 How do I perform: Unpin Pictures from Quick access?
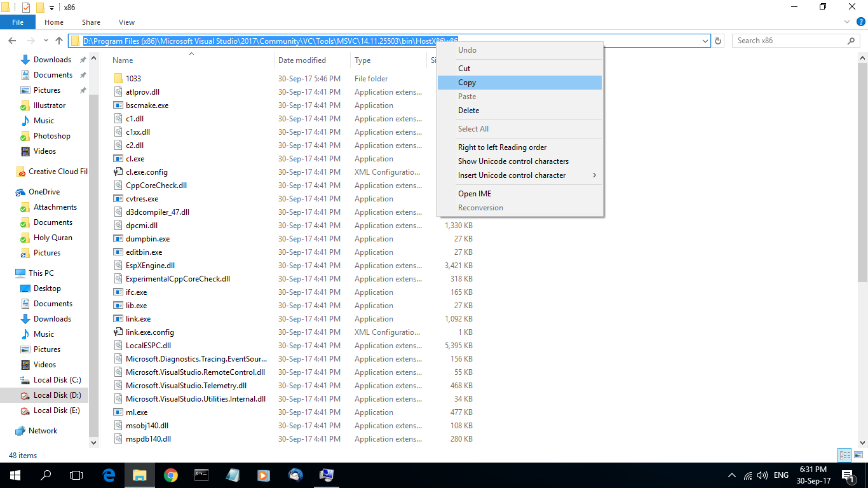pos(82,90)
